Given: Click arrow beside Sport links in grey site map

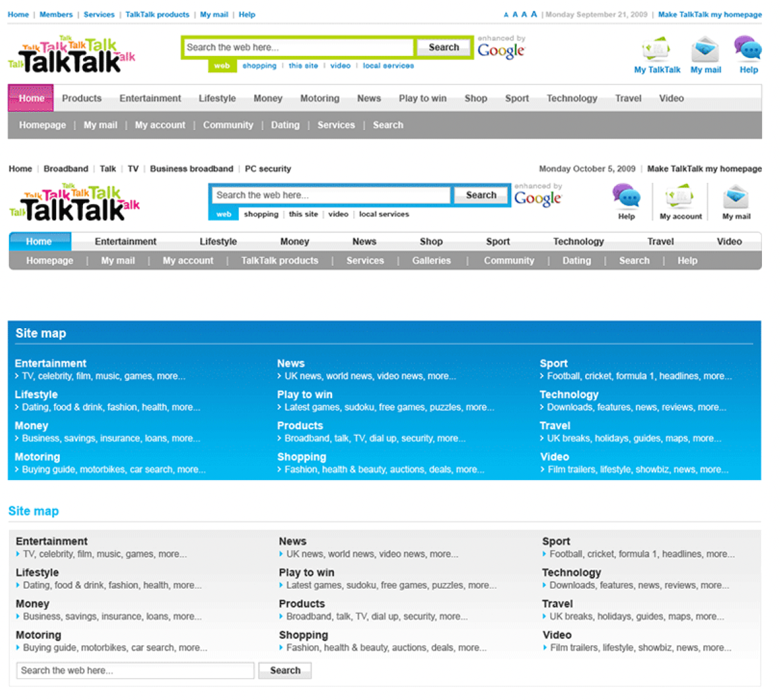Looking at the screenshot, I should 544,554.
